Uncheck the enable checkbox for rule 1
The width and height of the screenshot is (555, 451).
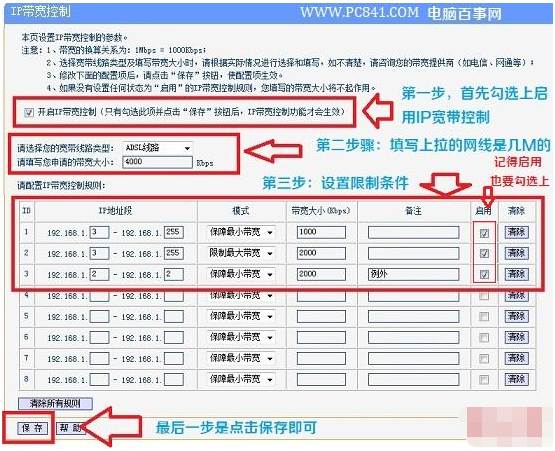[484, 233]
